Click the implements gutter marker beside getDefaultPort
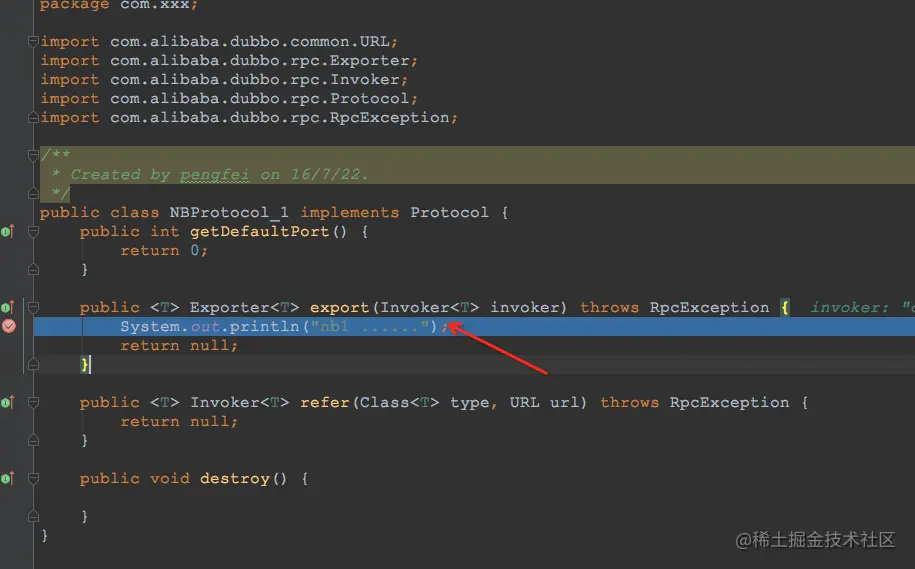Viewport: 915px width, 569px height. pos(8,232)
